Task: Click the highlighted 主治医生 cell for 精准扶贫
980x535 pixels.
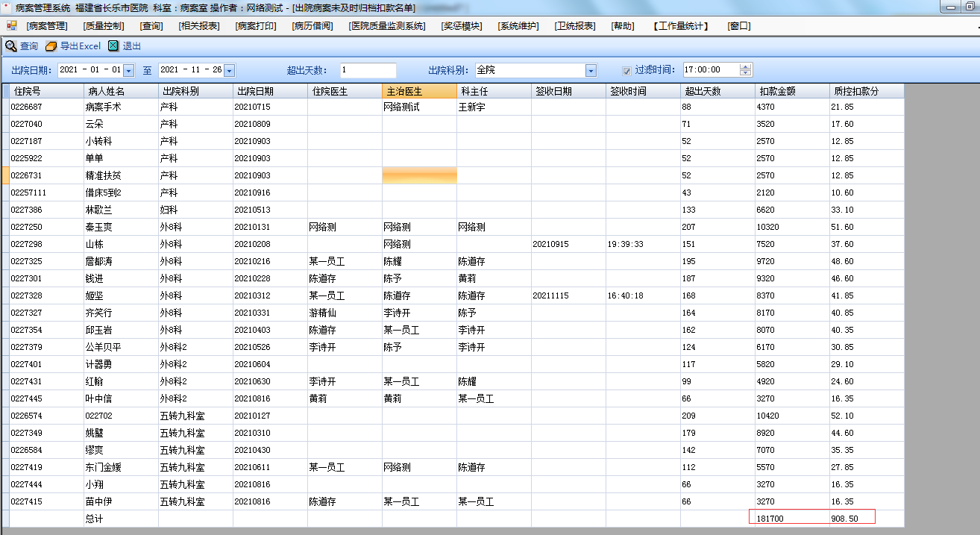Action: point(419,175)
